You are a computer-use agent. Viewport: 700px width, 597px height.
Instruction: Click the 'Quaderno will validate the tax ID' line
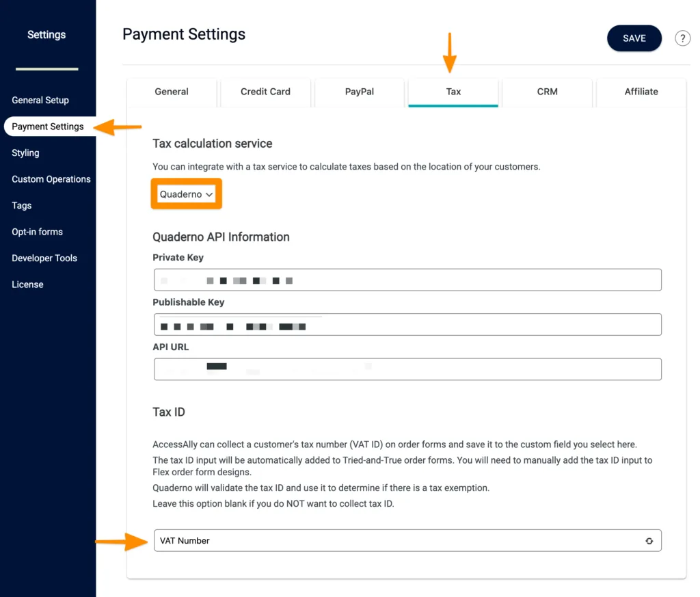click(321, 488)
